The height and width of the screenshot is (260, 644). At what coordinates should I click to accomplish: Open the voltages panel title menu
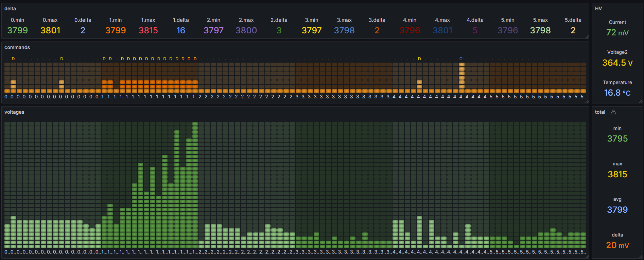tap(14, 112)
